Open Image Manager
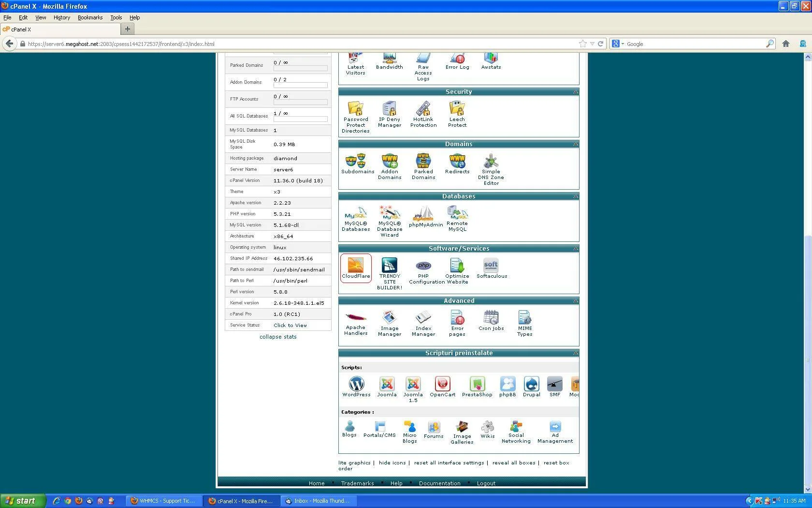The height and width of the screenshot is (508, 812). coord(389,323)
